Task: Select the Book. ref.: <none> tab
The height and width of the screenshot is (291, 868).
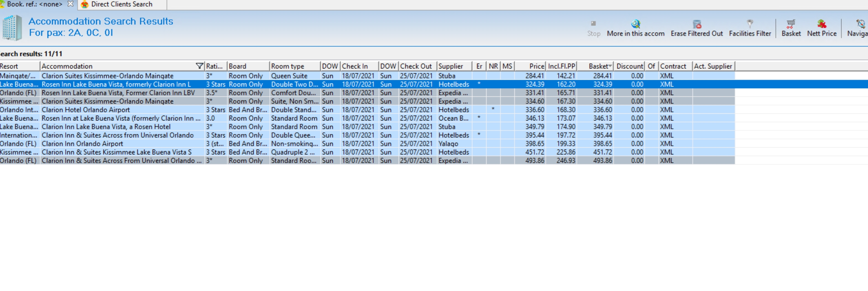Action: (x=34, y=5)
